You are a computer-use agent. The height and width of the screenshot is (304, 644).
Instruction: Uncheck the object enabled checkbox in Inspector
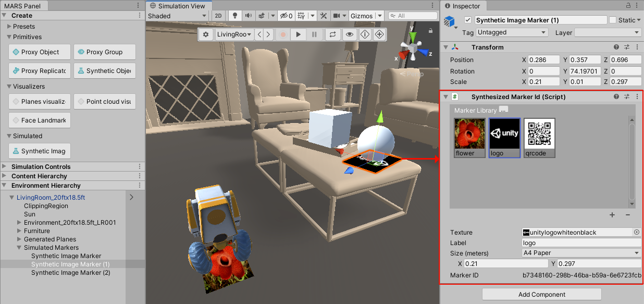click(x=467, y=20)
